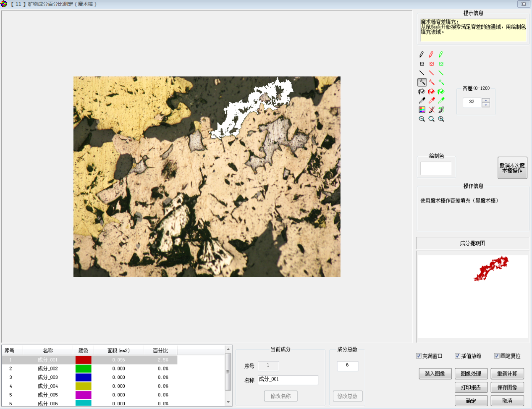Click the white 绘制色 color swatch
This screenshot has width=532, height=409.
click(x=436, y=168)
